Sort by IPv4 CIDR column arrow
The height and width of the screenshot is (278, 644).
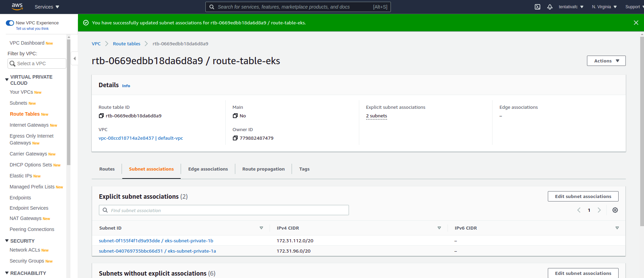439,228
